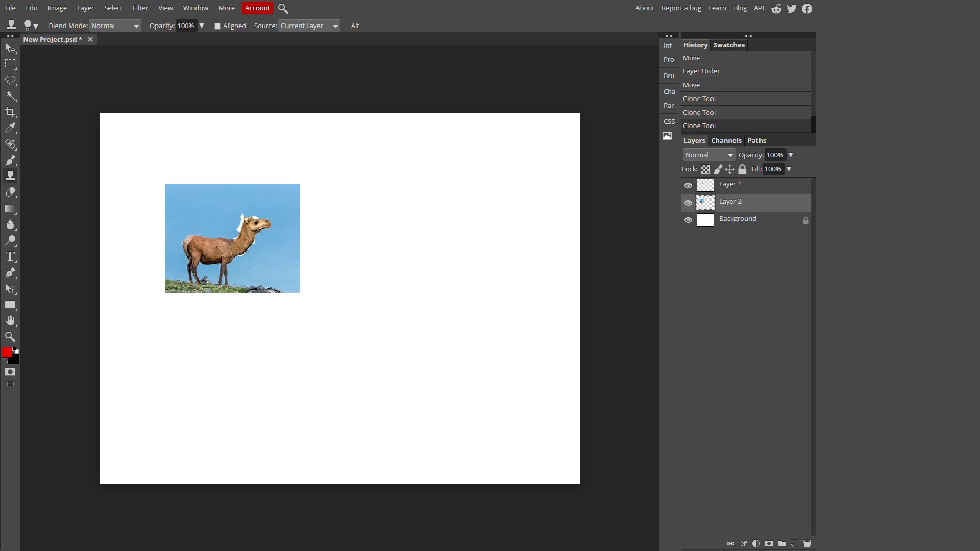Viewport: 980px width, 551px height.
Task: Toggle Quick Mask mode
Action: click(10, 372)
